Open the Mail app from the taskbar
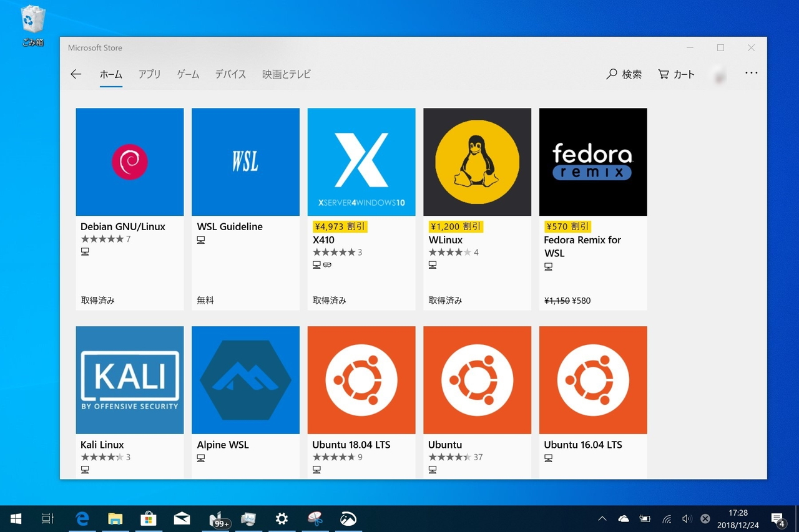This screenshot has width=799, height=532. pyautogui.click(x=182, y=518)
